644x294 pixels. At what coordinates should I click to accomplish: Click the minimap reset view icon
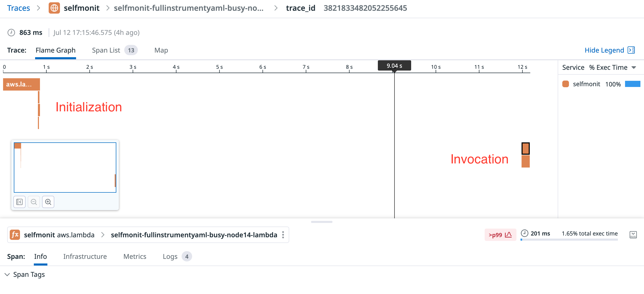(x=19, y=202)
